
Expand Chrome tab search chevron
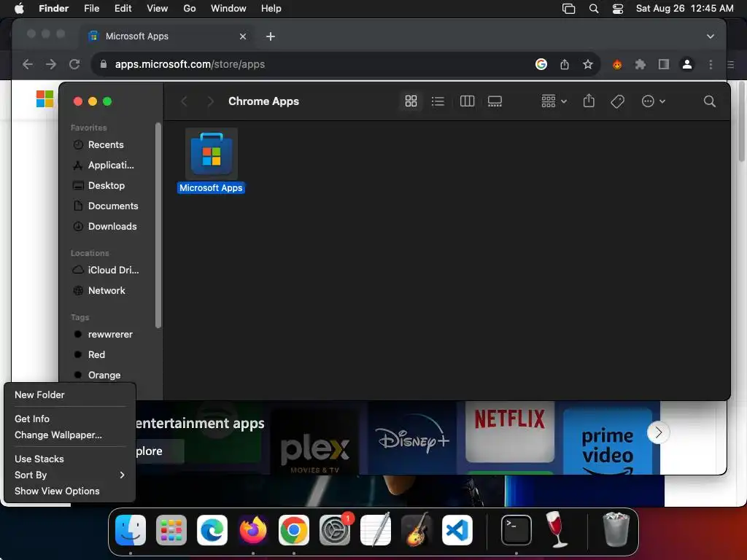(711, 36)
